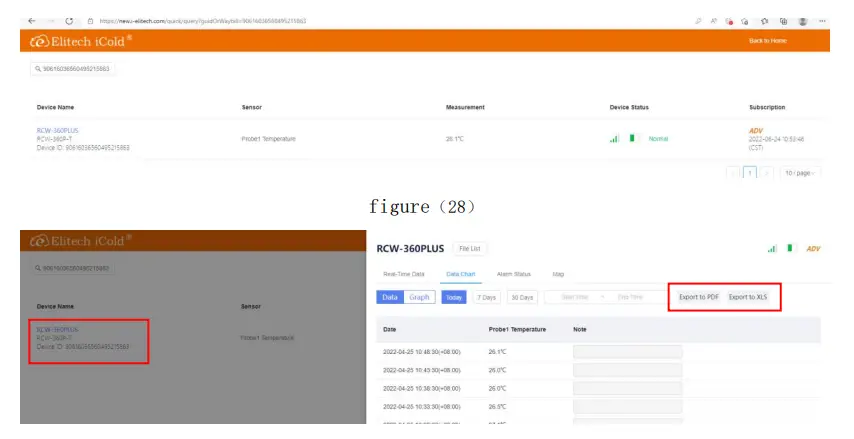Click the read aloud icon in the browser toolbar
Screen dimensions: 854x439
713,21
